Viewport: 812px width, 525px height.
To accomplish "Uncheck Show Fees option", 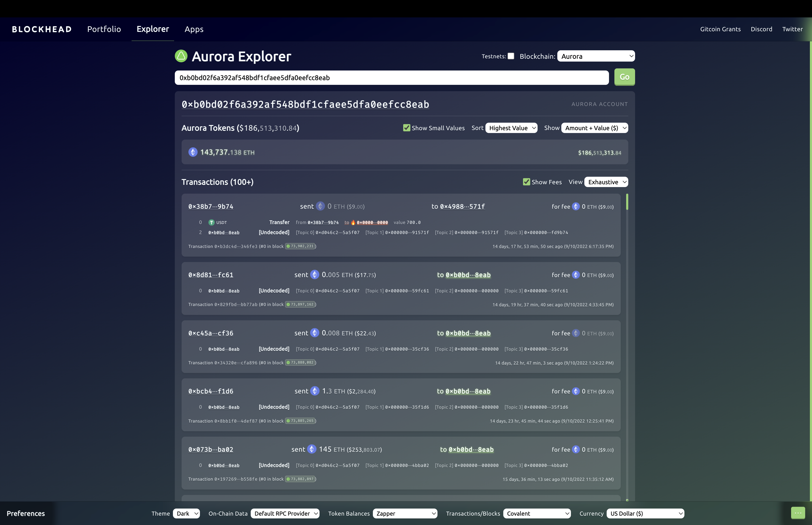I will [527, 182].
